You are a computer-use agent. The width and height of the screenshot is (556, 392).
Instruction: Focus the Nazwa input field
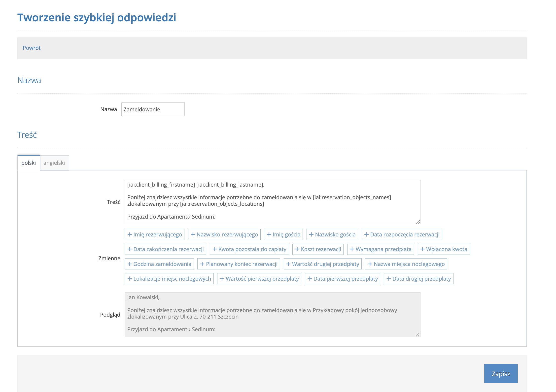[153, 109]
